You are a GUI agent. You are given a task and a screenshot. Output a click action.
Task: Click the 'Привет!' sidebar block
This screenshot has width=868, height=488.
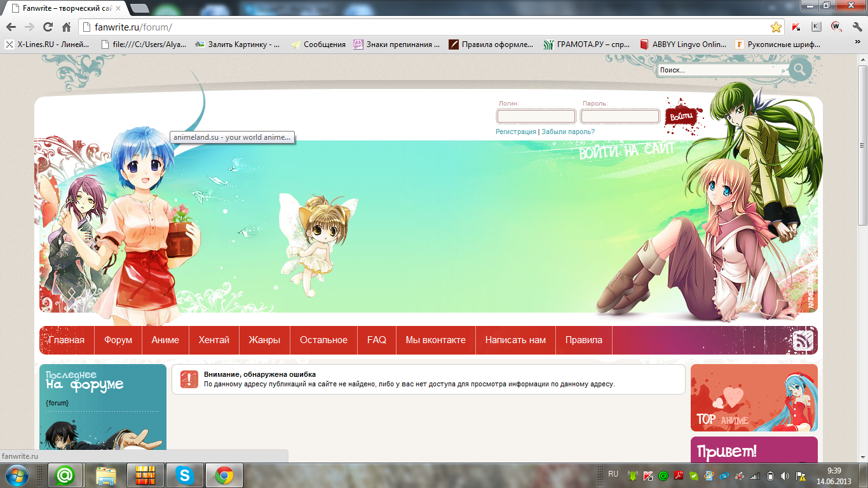click(x=754, y=450)
